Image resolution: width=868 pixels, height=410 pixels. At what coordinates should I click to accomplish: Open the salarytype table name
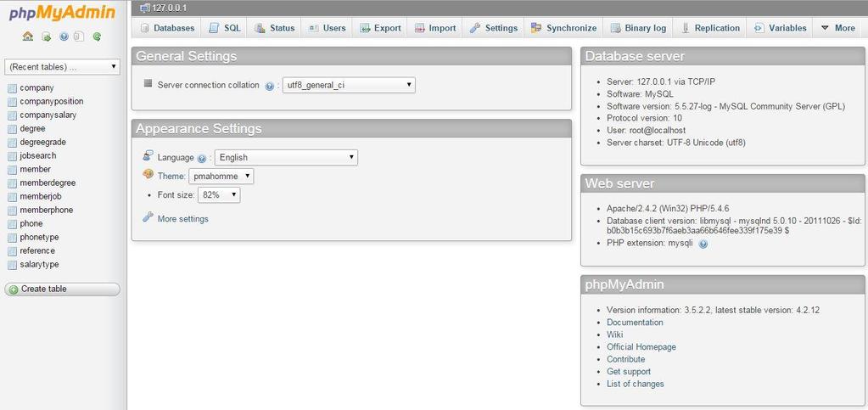(39, 264)
